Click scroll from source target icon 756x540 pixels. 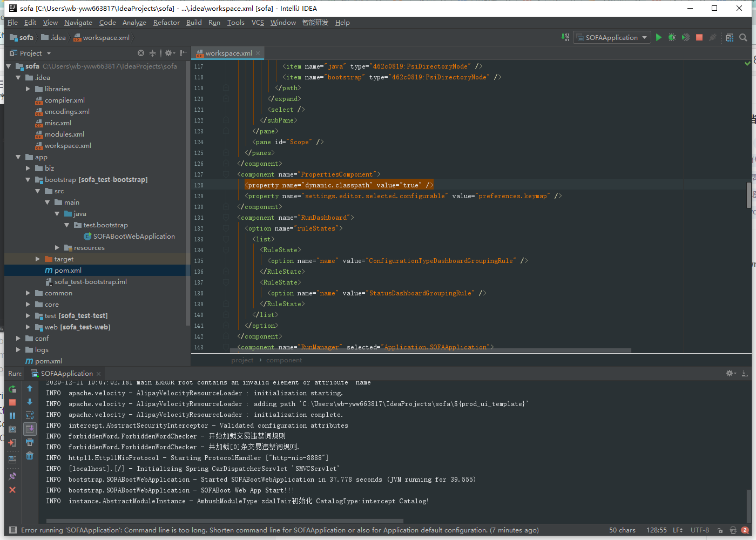click(141, 53)
